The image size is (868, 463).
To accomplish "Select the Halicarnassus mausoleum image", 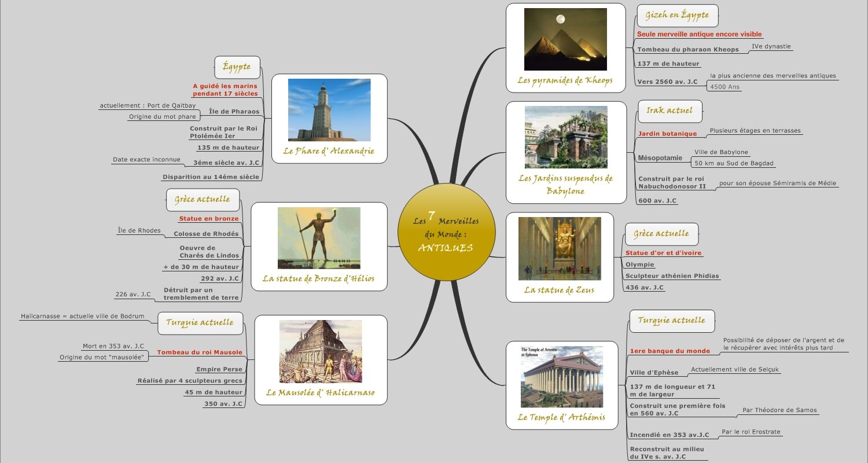I will coord(321,351).
